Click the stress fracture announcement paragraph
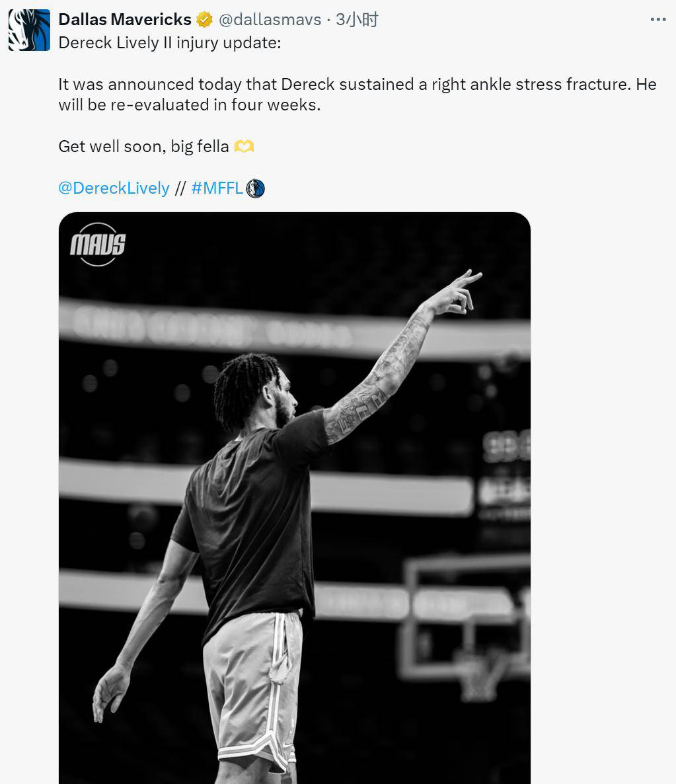Viewport: 676px width, 784px height. click(357, 95)
